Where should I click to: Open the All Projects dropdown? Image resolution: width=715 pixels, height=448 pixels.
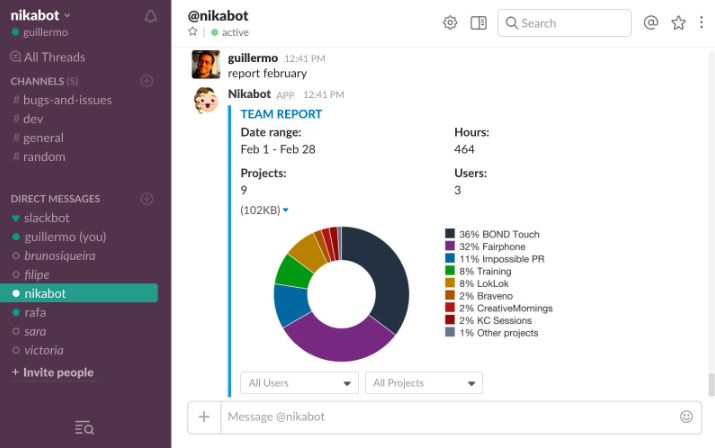click(424, 383)
